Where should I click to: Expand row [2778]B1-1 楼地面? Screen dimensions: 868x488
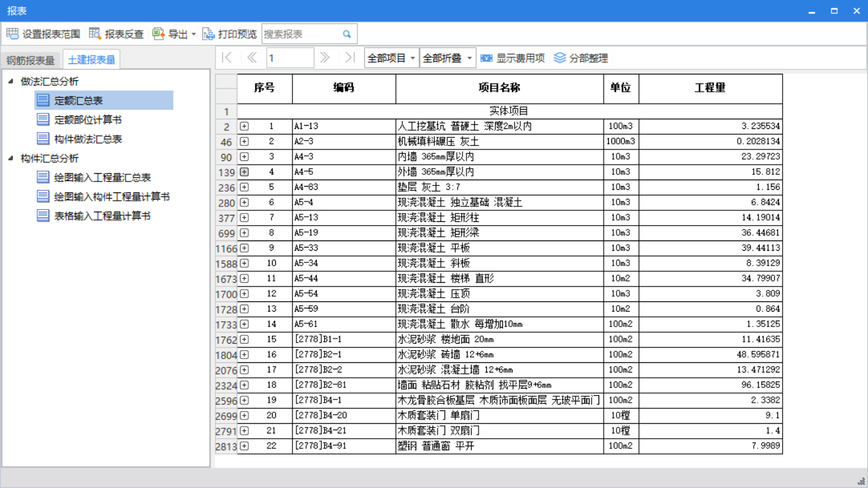click(244, 340)
